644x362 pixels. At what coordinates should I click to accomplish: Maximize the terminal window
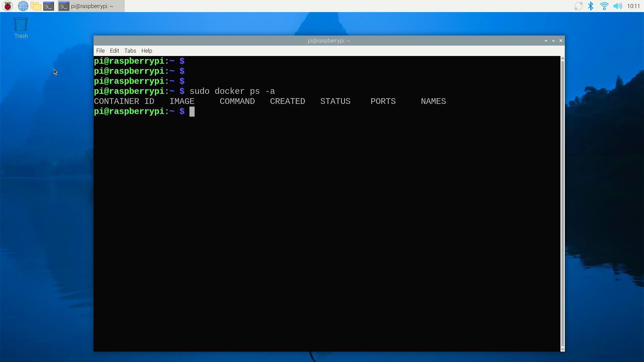(553, 41)
